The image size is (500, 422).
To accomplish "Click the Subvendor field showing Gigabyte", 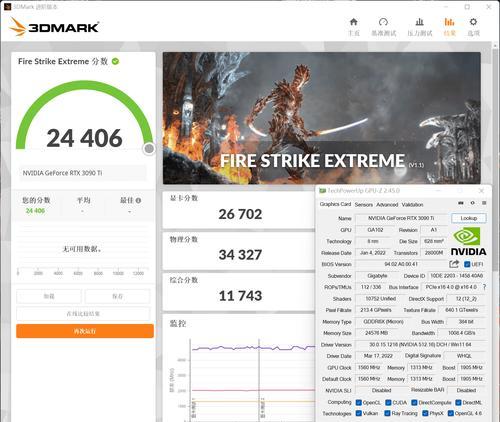I will pyautogui.click(x=377, y=276).
